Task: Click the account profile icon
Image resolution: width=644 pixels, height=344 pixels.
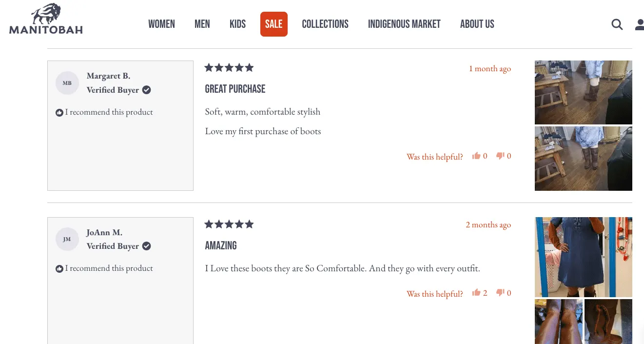Action: click(x=639, y=24)
